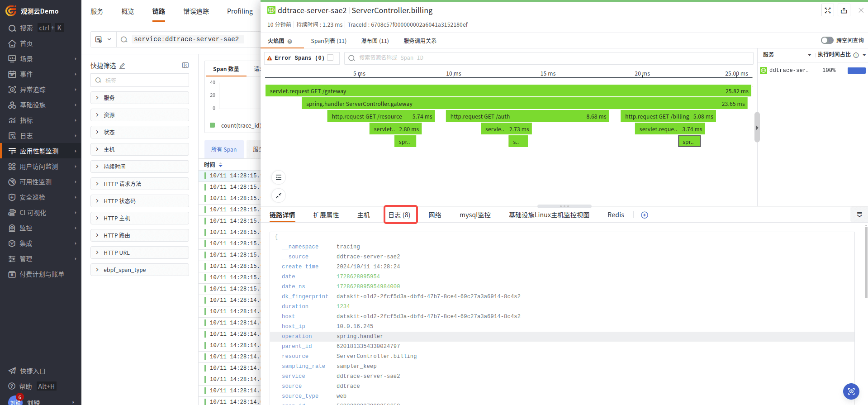The width and height of the screenshot is (868, 405).
Task: Open 日志 logs in sidebar
Action: pos(41,136)
